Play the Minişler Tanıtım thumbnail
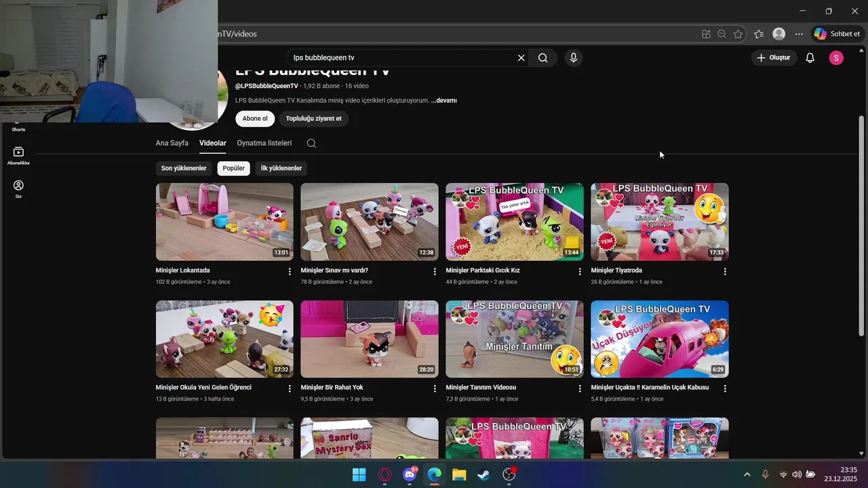Screen dimensions: 868x488 (x=515, y=339)
